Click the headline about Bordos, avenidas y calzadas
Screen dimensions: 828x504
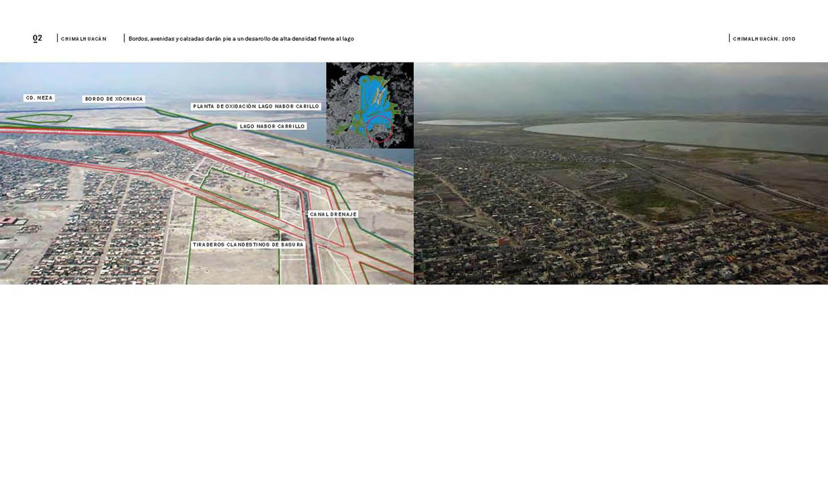[x=241, y=39]
